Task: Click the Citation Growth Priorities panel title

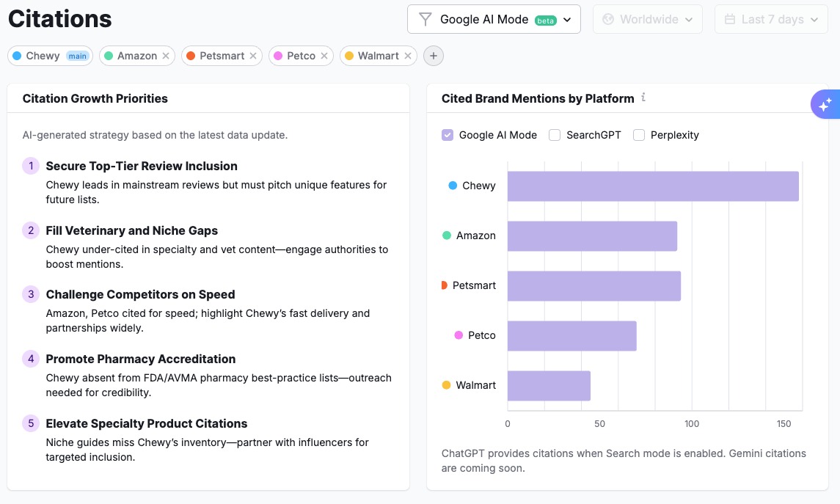Action: (95, 98)
